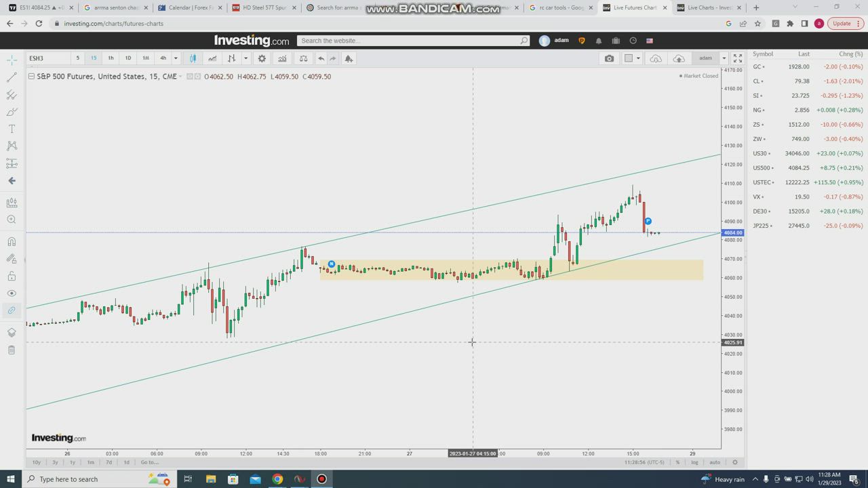868x488 pixels.
Task: Open the indicators icon in toolbar
Action: click(282, 58)
